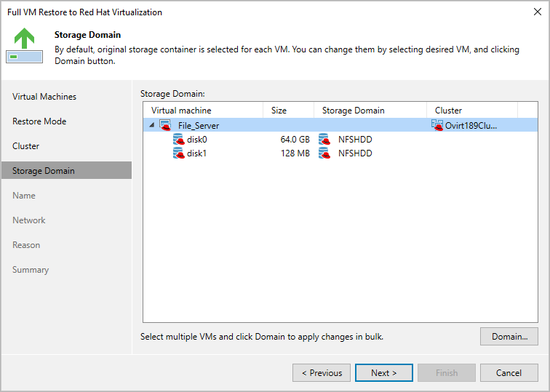The height and width of the screenshot is (392, 550).
Task: Click the storage domain icon in disk0 row
Action: 324,139
